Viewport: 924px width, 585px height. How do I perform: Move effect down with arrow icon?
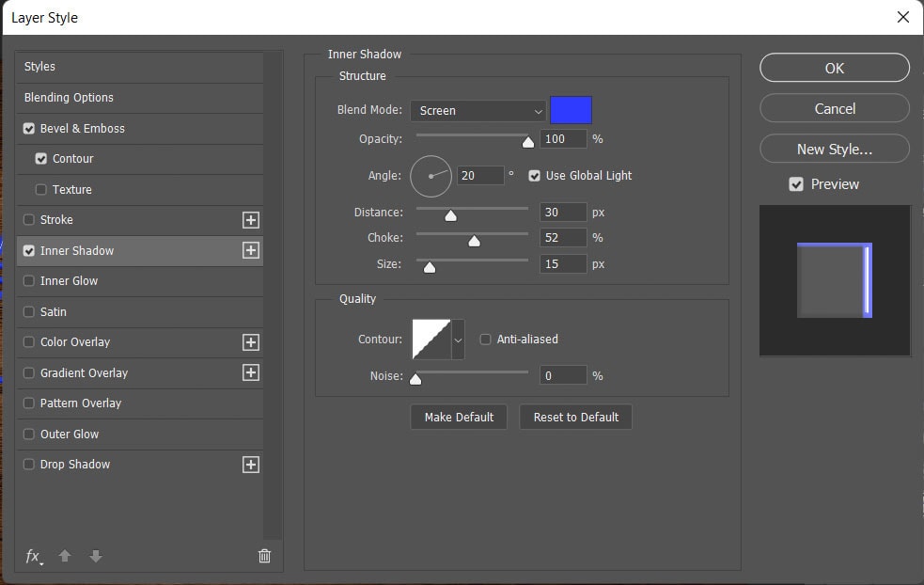[x=96, y=556]
